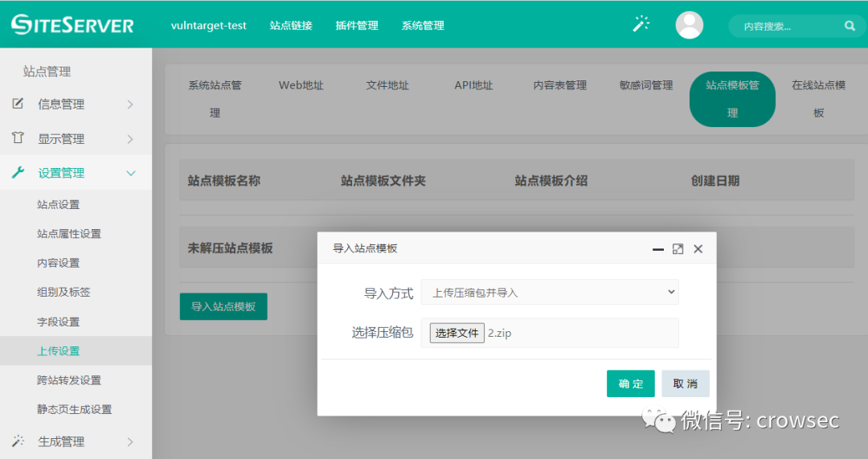Minimize the 导入站点模板 dialog
This screenshot has width=868, height=459.
point(657,249)
